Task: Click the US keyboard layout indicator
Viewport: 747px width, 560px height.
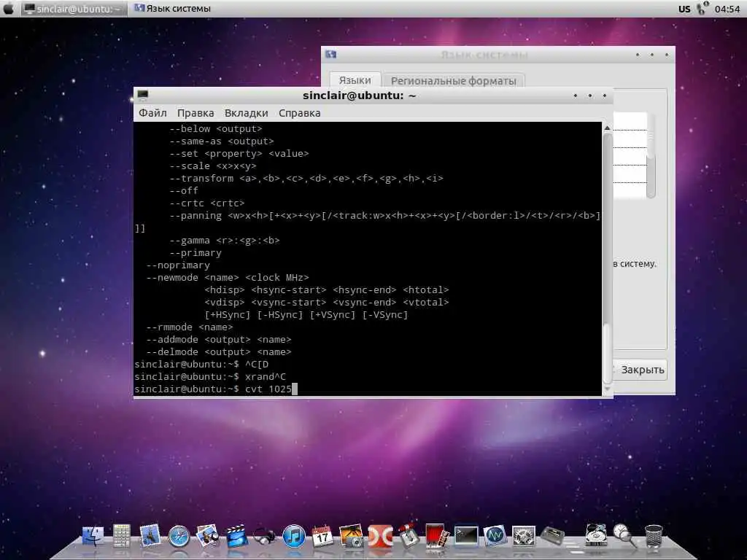Action: 684,9
